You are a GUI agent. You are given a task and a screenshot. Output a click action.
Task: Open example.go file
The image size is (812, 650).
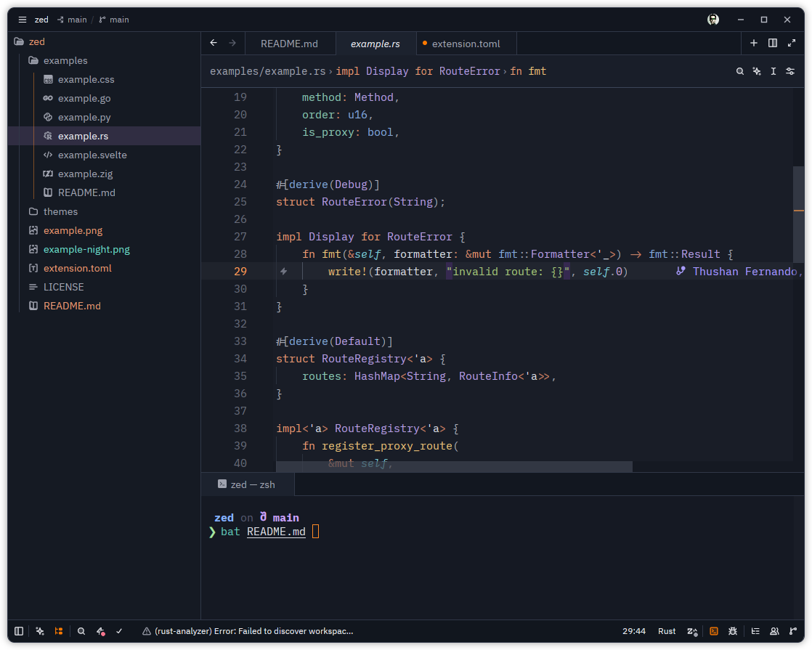pyautogui.click(x=104, y=98)
